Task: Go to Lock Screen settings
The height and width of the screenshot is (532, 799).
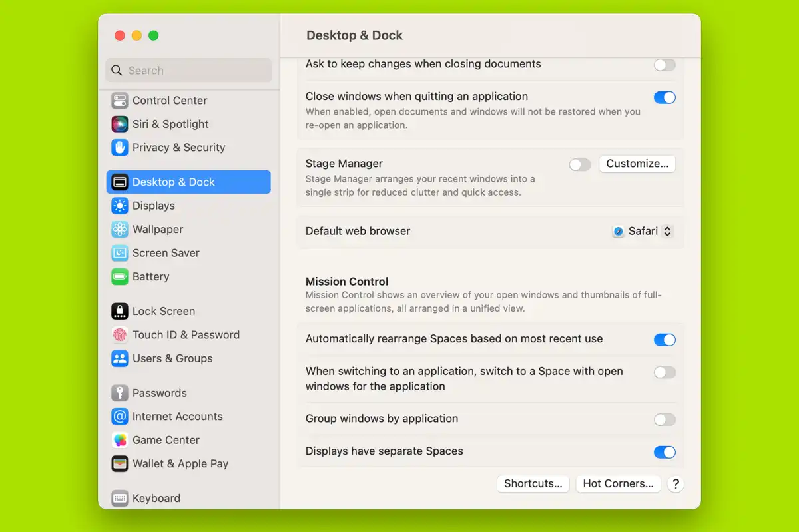Action: 188,311
